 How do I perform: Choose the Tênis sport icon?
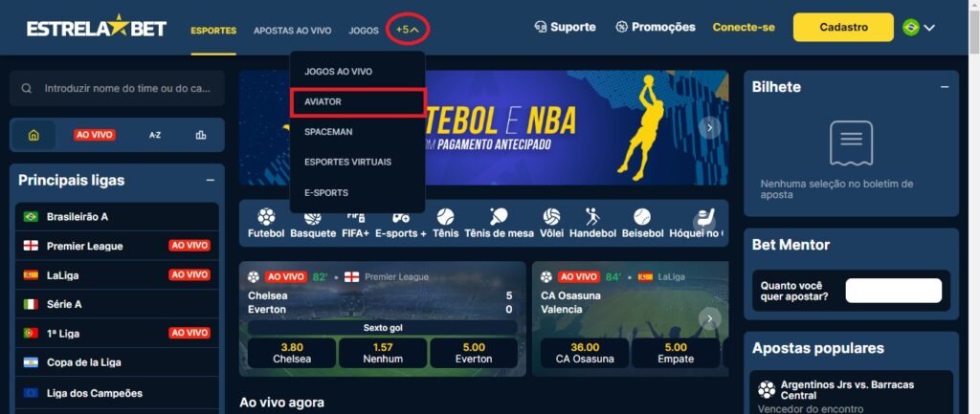point(445,224)
